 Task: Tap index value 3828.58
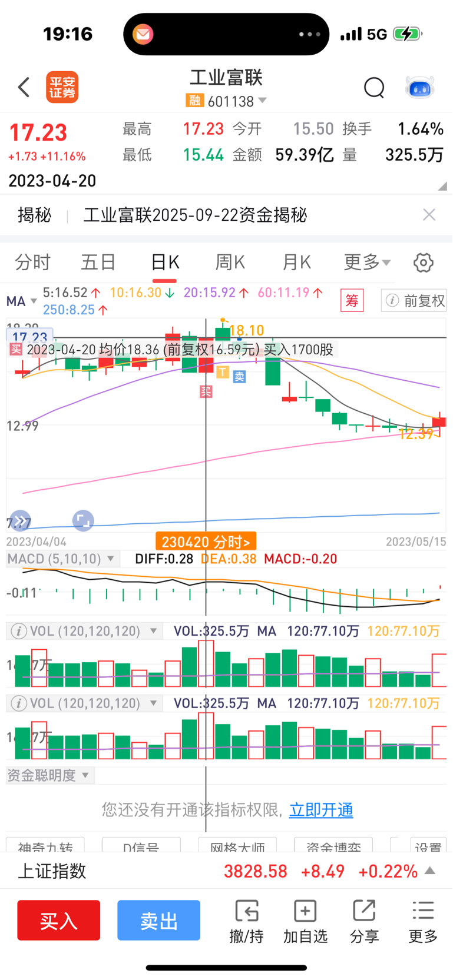[x=256, y=871]
